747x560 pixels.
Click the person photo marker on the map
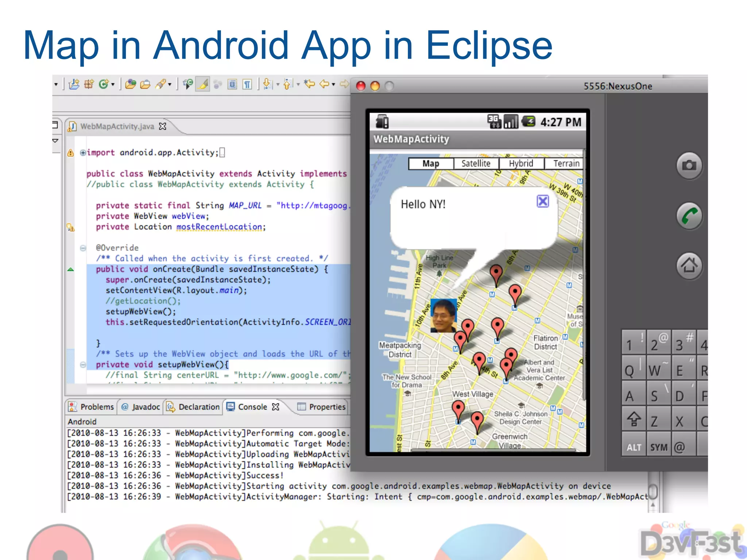[444, 316]
